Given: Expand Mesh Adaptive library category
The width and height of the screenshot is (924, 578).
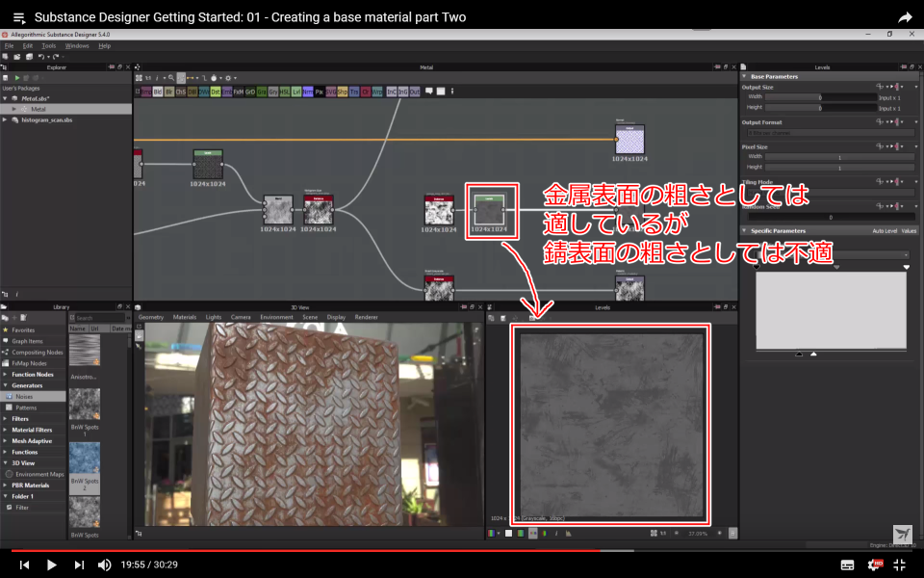Looking at the screenshot, I should coord(6,441).
